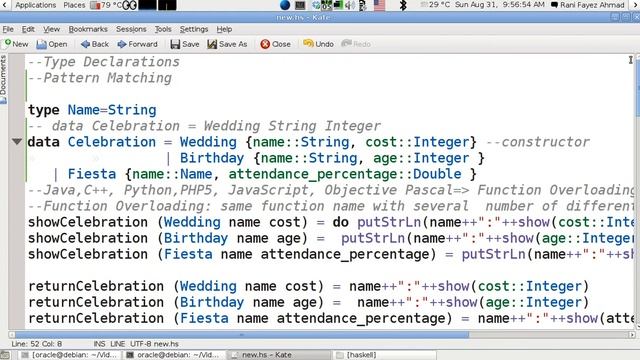Place the cursor on the '--Pattern Matching' comment
This screenshot has width=640, height=360.
100,78
